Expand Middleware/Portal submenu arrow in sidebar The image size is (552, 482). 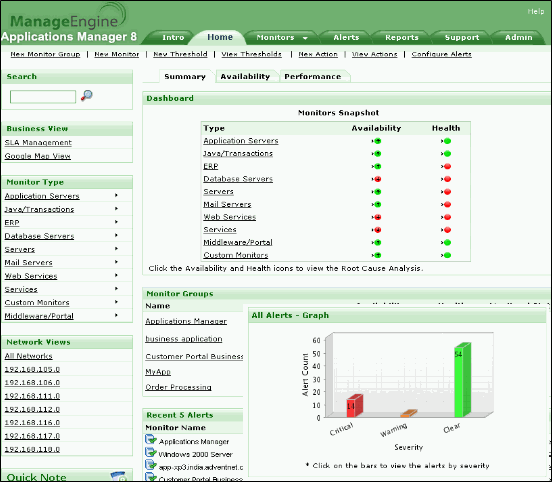click(116, 315)
